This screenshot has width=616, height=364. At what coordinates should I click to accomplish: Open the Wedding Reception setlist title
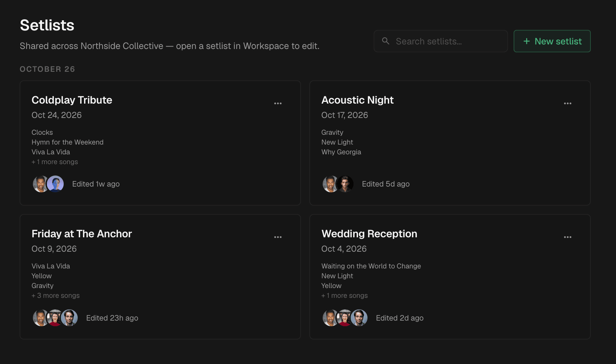point(369,234)
